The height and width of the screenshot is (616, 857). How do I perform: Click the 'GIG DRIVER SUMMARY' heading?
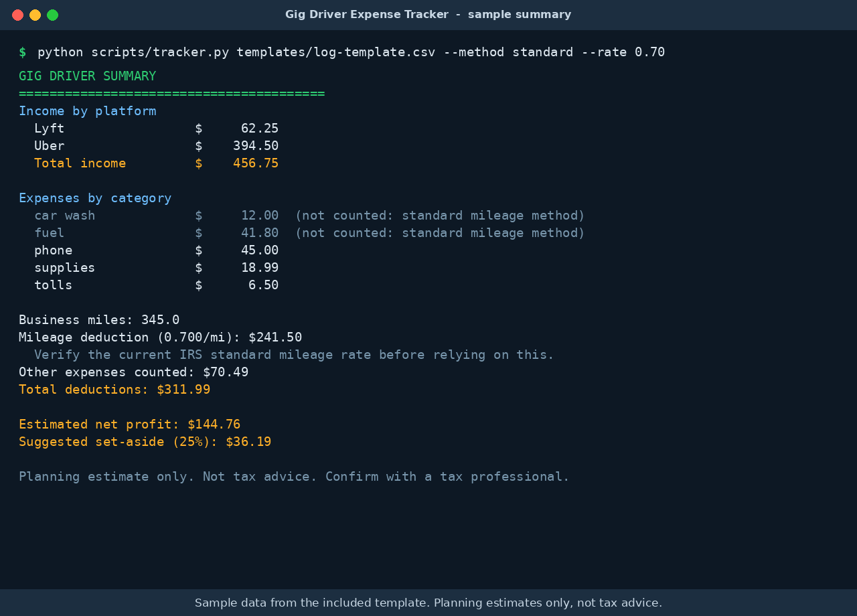coord(88,76)
